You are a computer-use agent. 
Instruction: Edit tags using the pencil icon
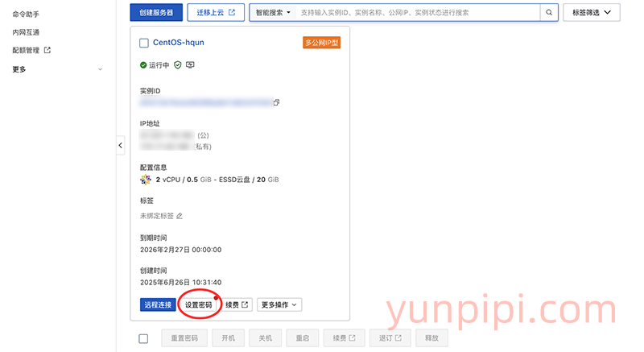[180, 216]
